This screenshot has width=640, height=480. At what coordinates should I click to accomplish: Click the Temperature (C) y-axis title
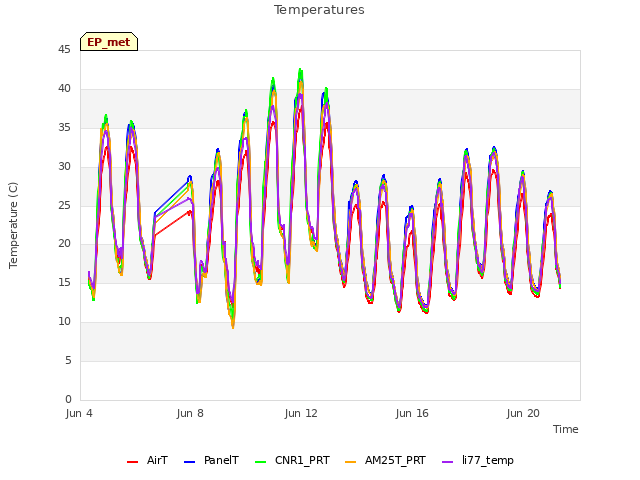[x=13, y=225]
